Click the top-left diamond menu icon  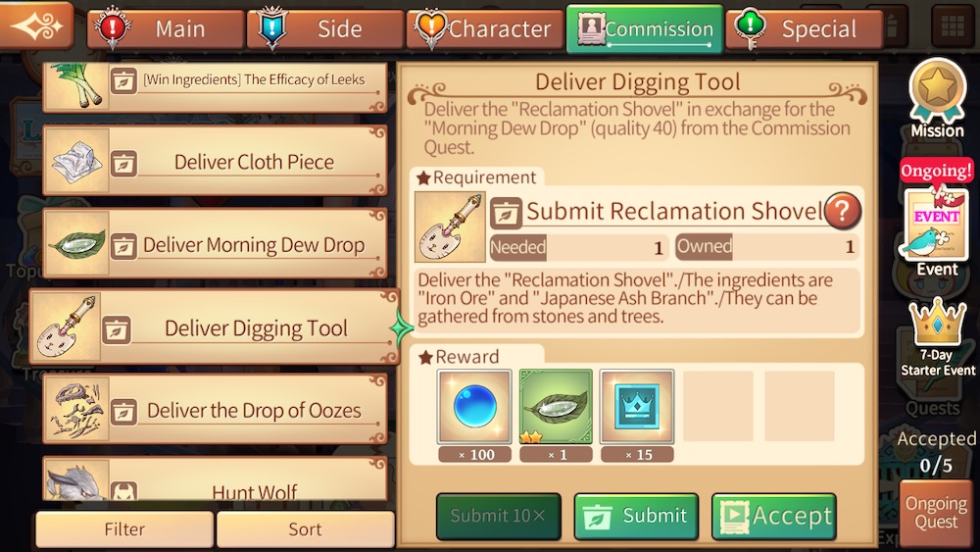[x=37, y=25]
